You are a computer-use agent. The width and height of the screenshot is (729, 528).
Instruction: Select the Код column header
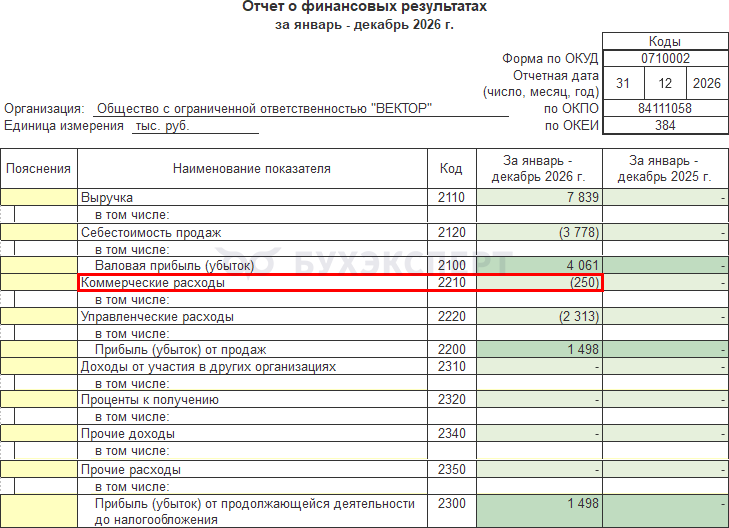point(452,168)
